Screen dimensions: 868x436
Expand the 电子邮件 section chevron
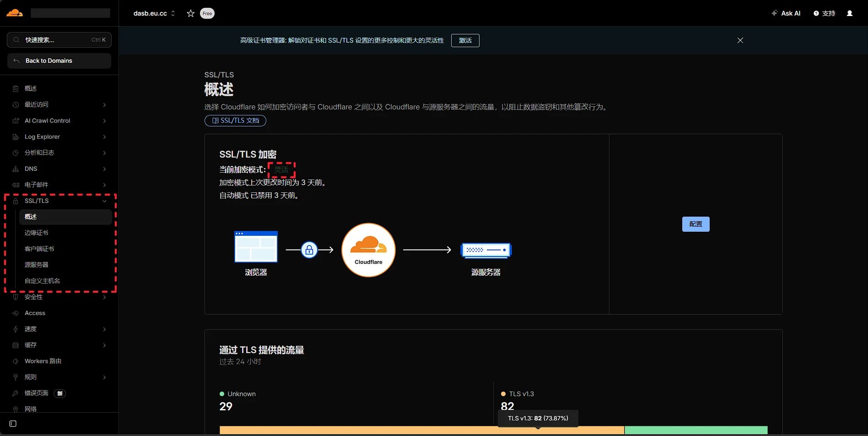[x=104, y=185]
